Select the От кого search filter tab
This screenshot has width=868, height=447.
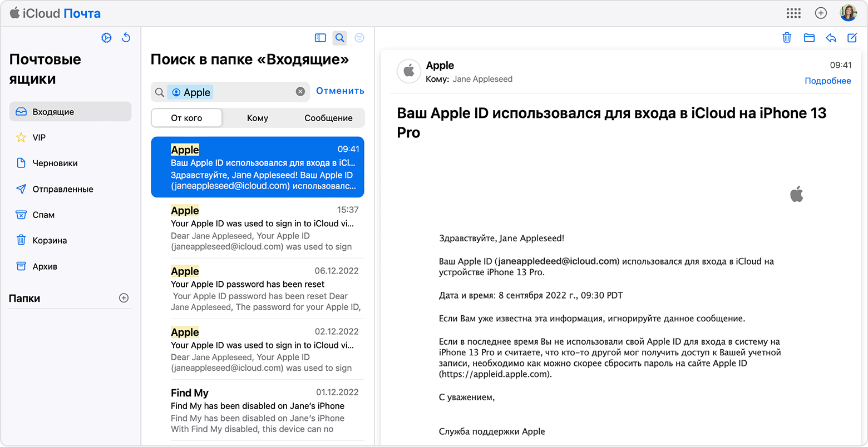(187, 118)
